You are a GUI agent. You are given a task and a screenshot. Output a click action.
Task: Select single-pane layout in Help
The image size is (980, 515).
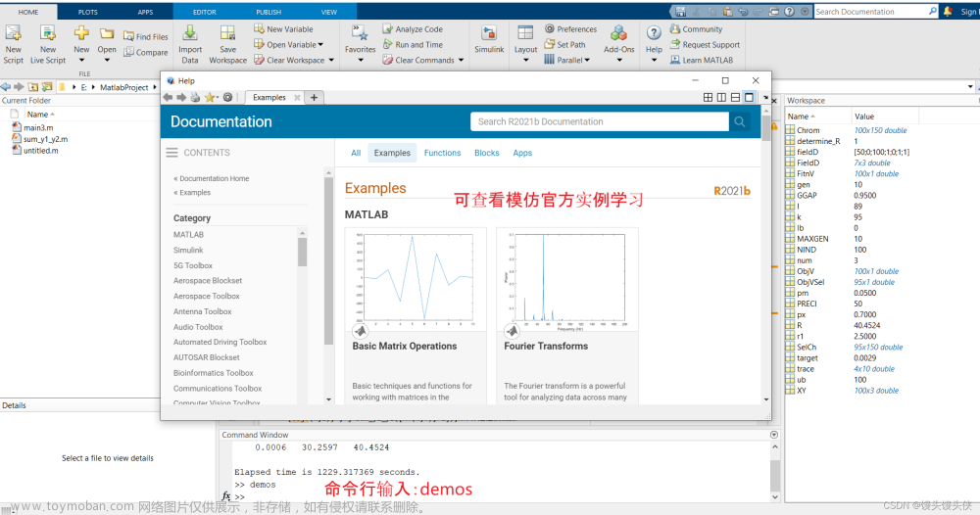[x=749, y=97]
